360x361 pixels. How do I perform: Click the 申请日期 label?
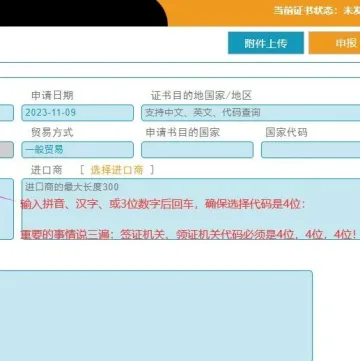click(52, 96)
